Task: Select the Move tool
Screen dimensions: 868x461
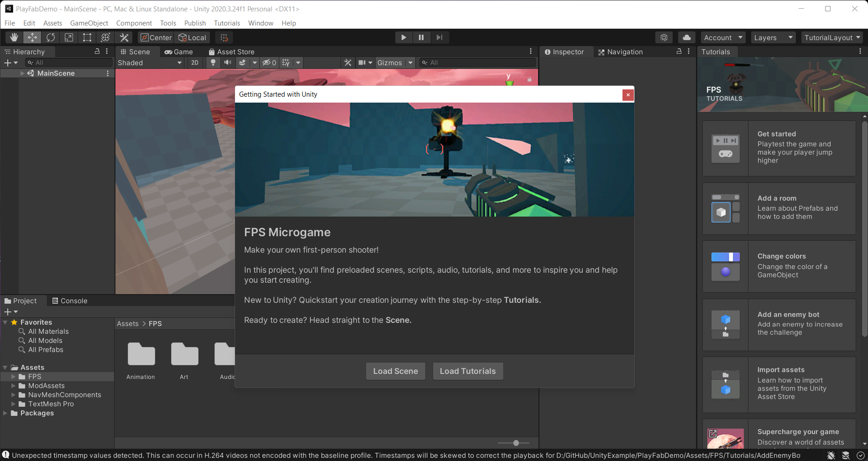Action: pos(32,37)
